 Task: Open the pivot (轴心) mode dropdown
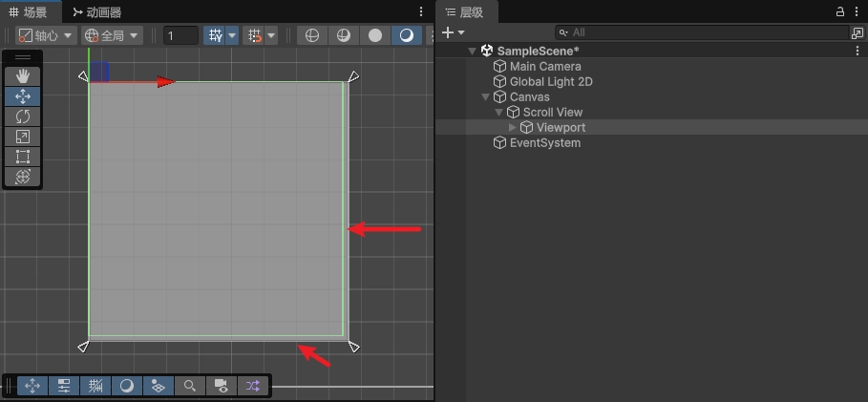(x=46, y=36)
